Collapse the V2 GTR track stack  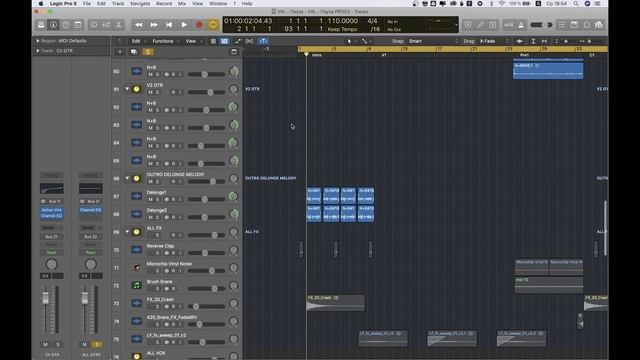(x=127, y=89)
